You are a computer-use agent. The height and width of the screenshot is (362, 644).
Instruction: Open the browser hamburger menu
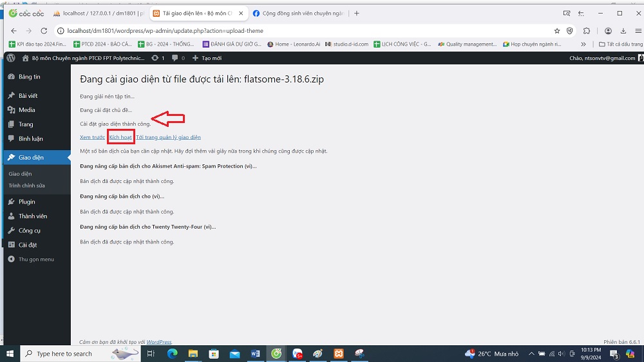pyautogui.click(x=638, y=31)
